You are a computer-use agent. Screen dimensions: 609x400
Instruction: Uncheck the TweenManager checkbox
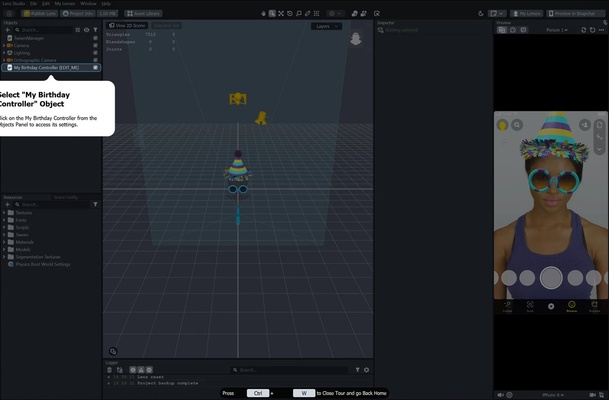pos(95,38)
